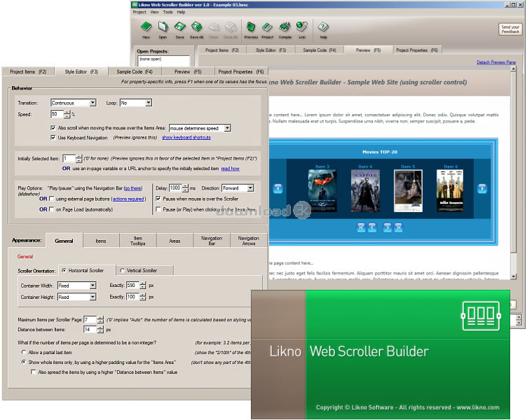Image resolution: width=527 pixels, height=420 pixels.
Task: Switch to Style Editor (F3) tab in front panel
Action: tap(81, 71)
